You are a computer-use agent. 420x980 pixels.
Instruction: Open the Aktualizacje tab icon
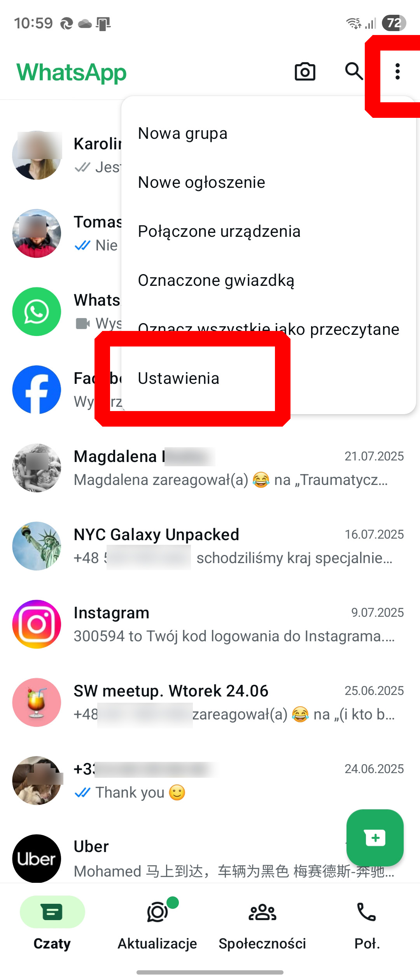pyautogui.click(x=157, y=912)
